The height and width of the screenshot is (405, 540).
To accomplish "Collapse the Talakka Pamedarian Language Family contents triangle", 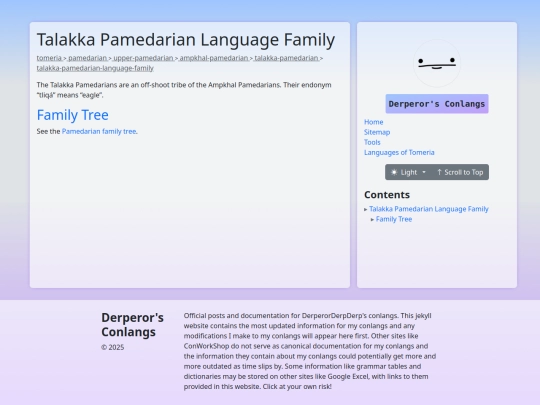I will pyautogui.click(x=365, y=209).
